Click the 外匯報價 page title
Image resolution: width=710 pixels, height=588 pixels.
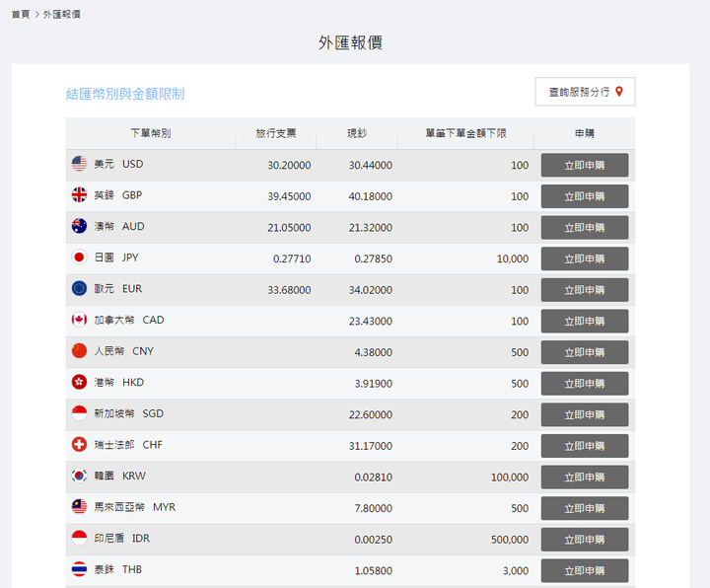(x=350, y=42)
